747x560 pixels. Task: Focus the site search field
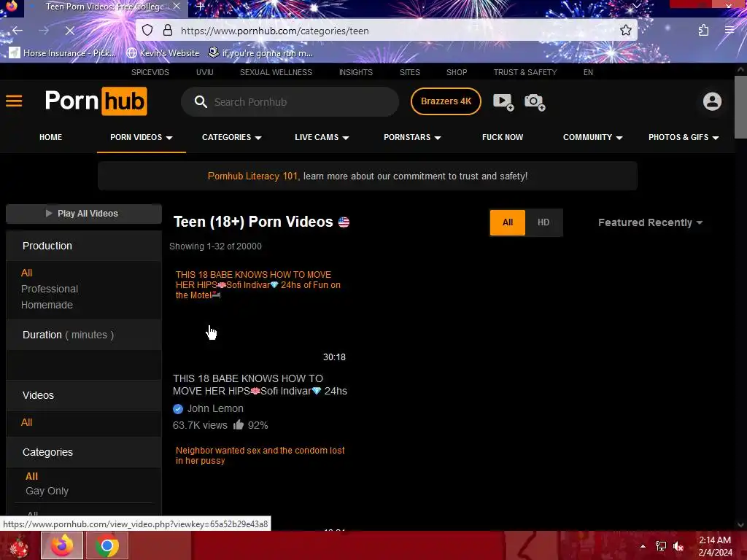[290, 102]
